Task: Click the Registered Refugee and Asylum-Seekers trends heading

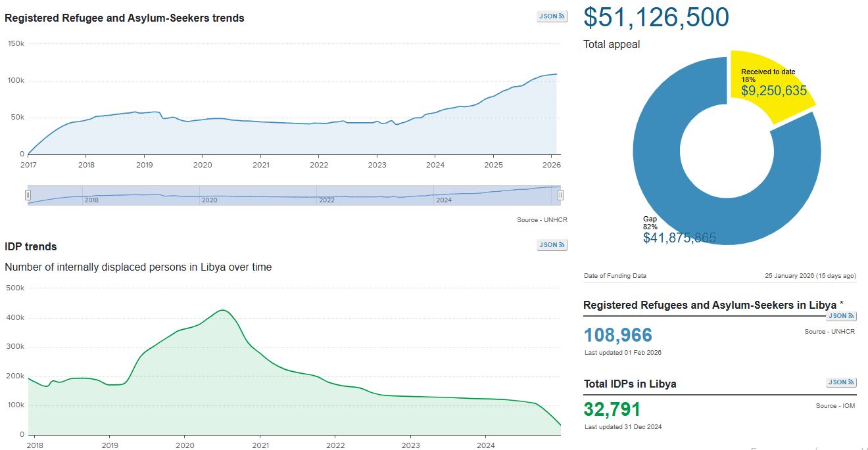Action: click(124, 18)
